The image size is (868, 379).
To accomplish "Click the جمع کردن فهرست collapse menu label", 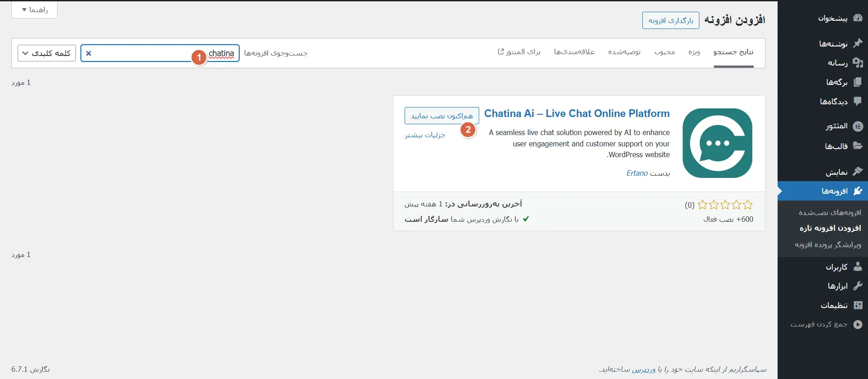I will click(819, 324).
